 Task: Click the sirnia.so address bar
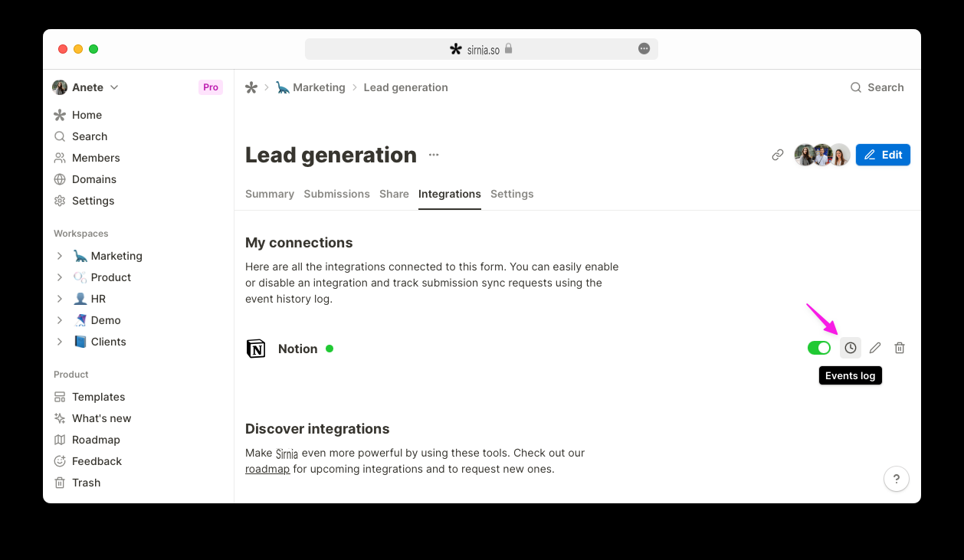[x=481, y=49]
